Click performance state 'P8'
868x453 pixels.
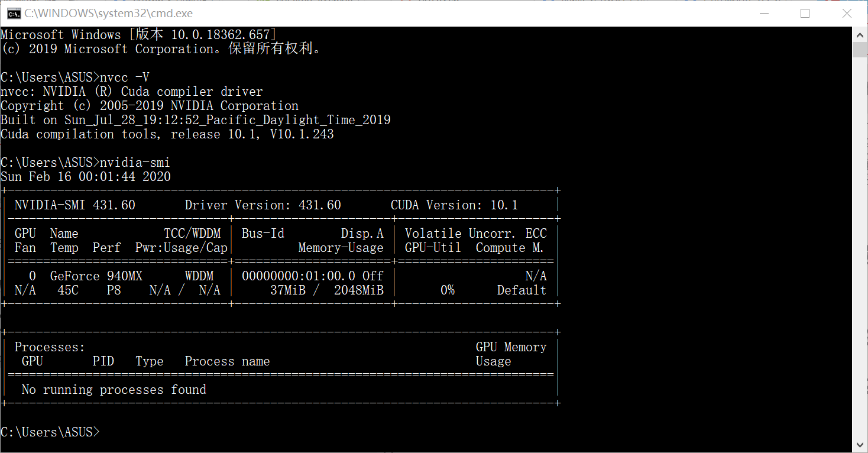(114, 290)
